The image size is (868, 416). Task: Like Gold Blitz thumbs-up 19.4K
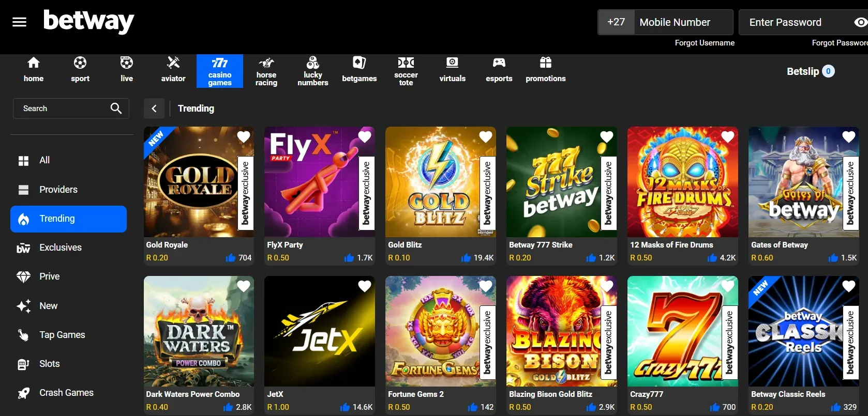pos(466,258)
